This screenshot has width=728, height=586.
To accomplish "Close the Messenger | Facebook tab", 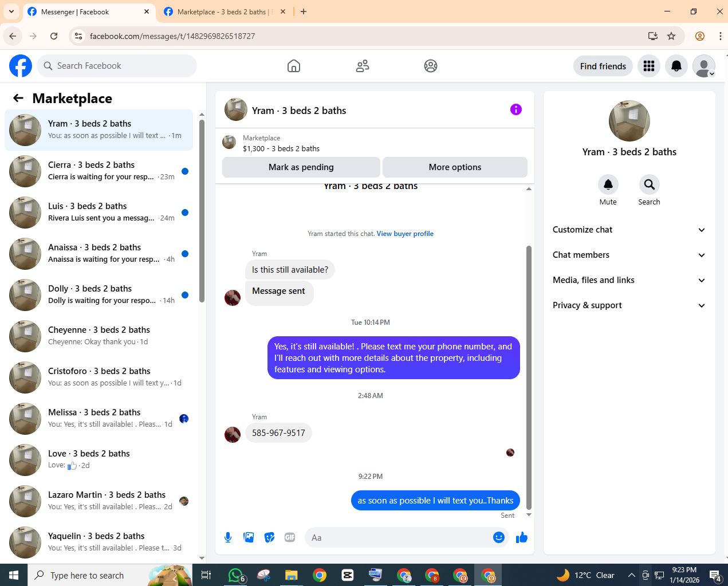I will coord(147,11).
